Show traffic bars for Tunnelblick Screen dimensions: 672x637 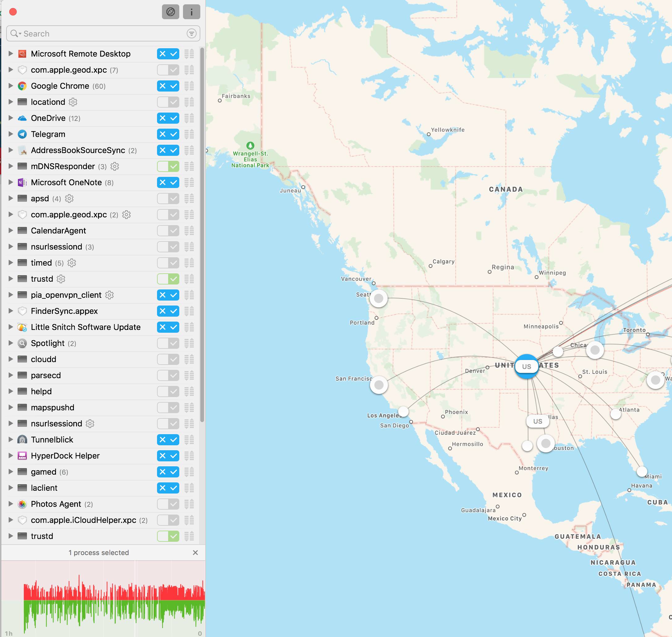click(189, 440)
